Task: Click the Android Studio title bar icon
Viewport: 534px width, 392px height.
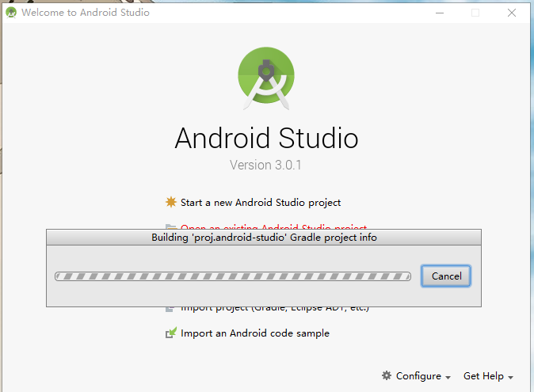Action: [11, 13]
